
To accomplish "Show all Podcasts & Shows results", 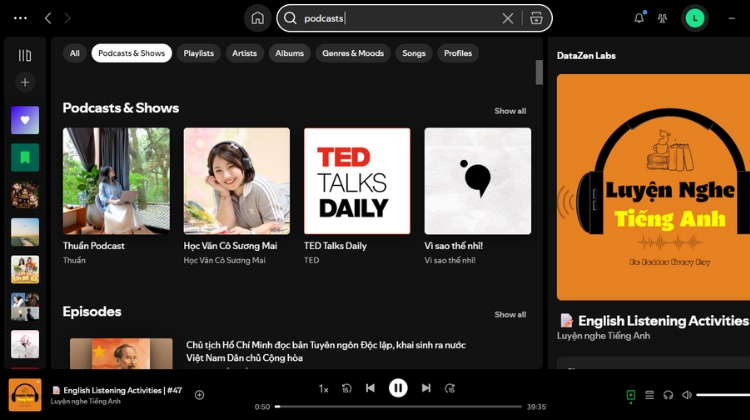I will pos(510,111).
